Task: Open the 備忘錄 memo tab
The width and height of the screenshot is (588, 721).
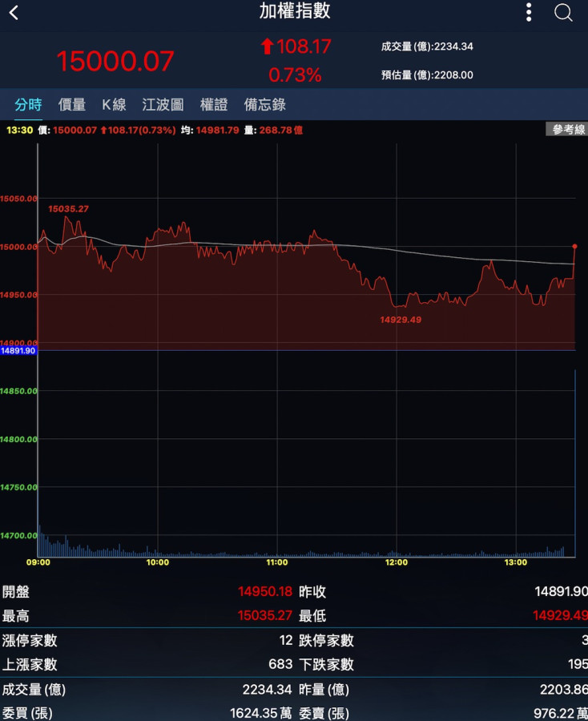Action: tap(264, 104)
